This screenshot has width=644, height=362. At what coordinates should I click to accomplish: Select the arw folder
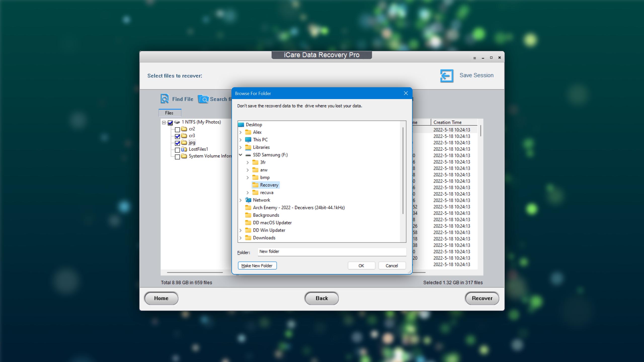(264, 170)
